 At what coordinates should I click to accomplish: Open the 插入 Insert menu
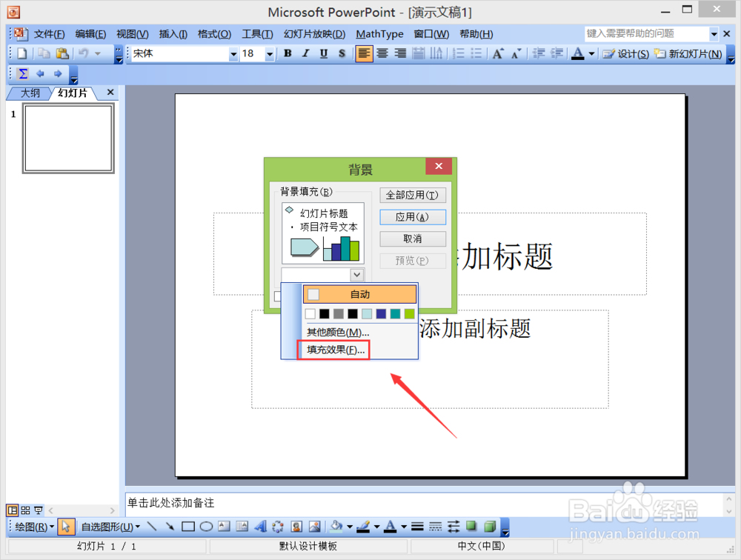(173, 34)
